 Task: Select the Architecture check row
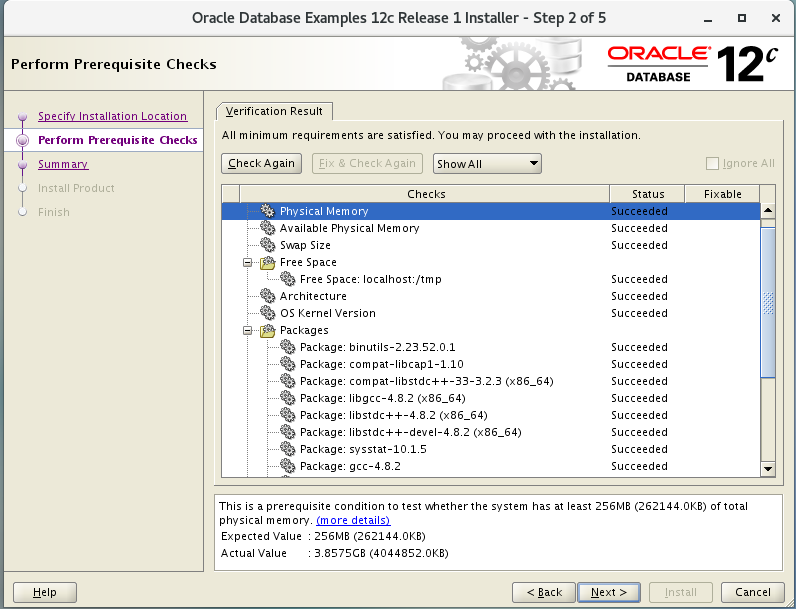click(491, 296)
